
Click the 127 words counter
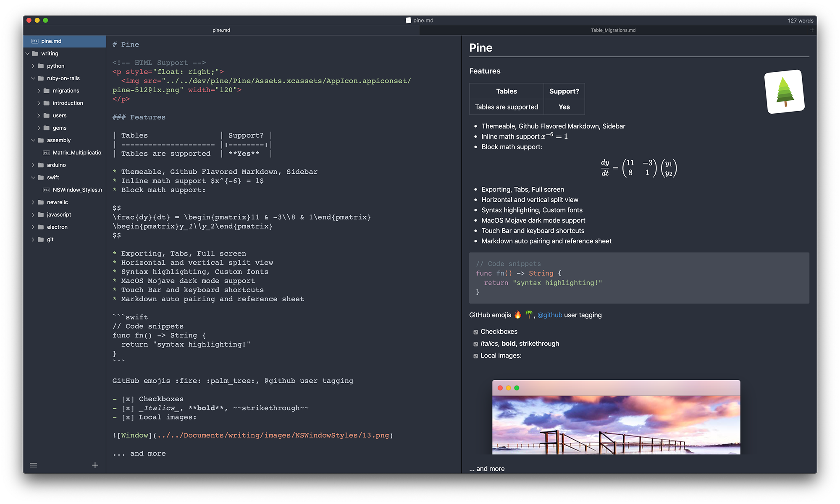click(x=800, y=21)
